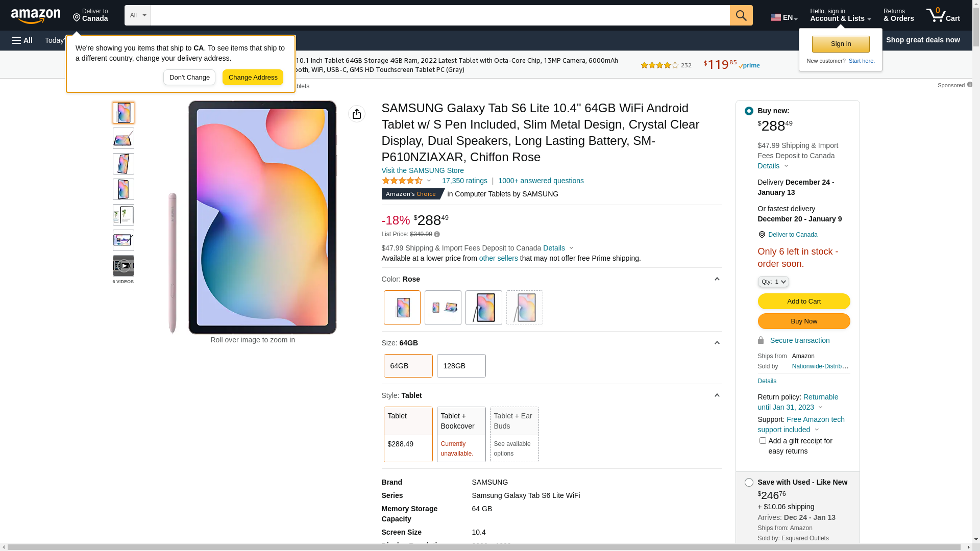Image resolution: width=980 pixels, height=551 pixels.
Task: Click the List Price info icon
Action: [437, 235]
